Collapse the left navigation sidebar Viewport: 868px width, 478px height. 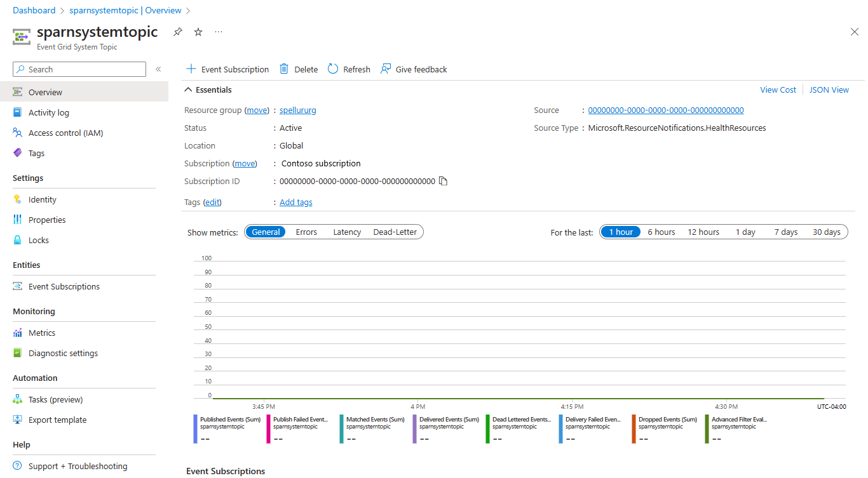click(x=158, y=69)
